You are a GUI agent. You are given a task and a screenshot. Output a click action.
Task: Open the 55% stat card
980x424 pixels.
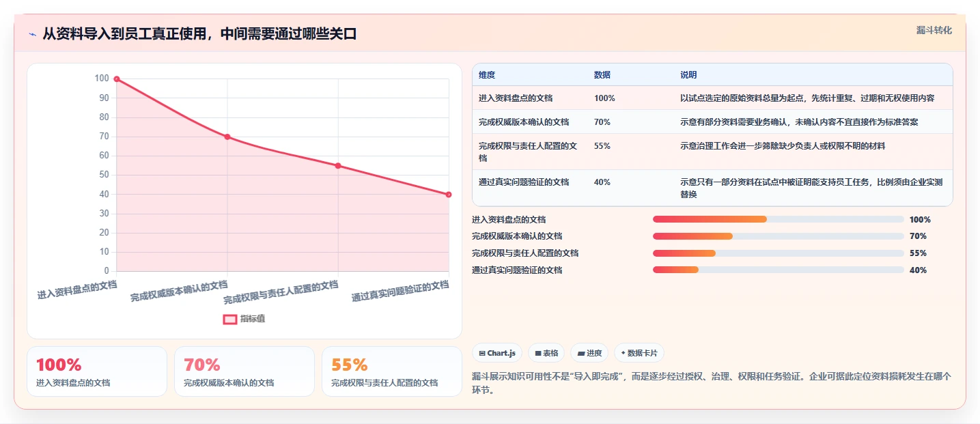click(392, 371)
